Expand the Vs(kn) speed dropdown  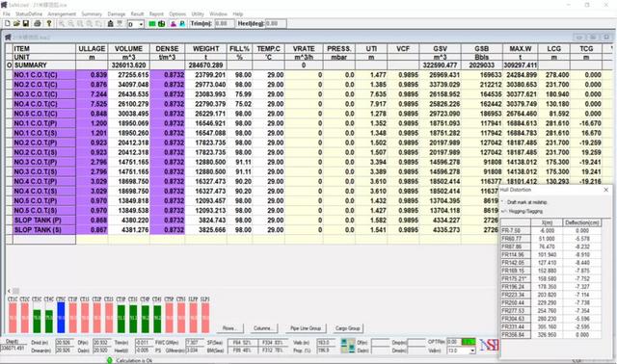tap(462, 351)
